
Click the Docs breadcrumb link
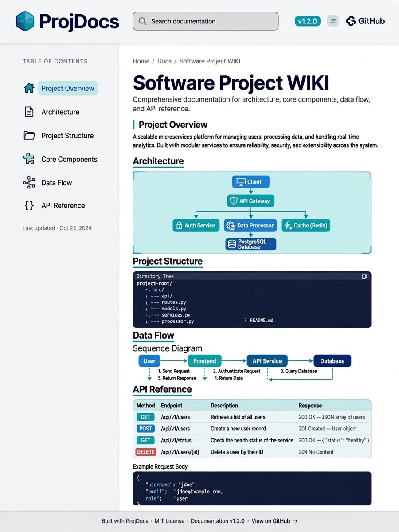pyautogui.click(x=164, y=61)
